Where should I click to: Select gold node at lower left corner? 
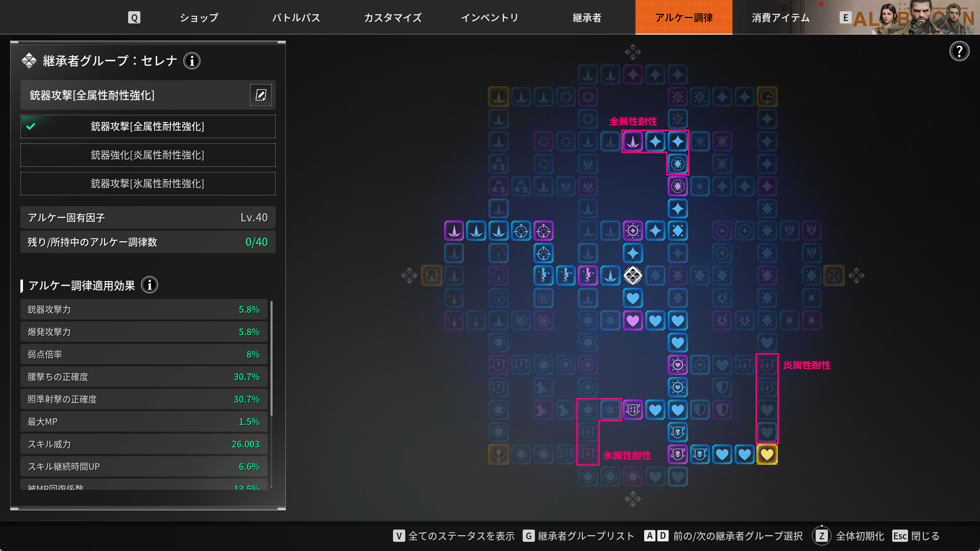point(499,454)
